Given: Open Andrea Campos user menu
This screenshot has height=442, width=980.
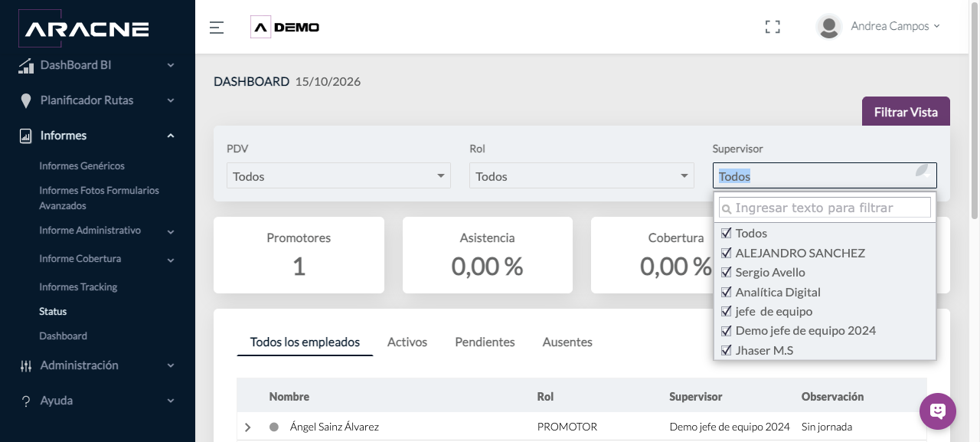Looking at the screenshot, I should point(895,26).
